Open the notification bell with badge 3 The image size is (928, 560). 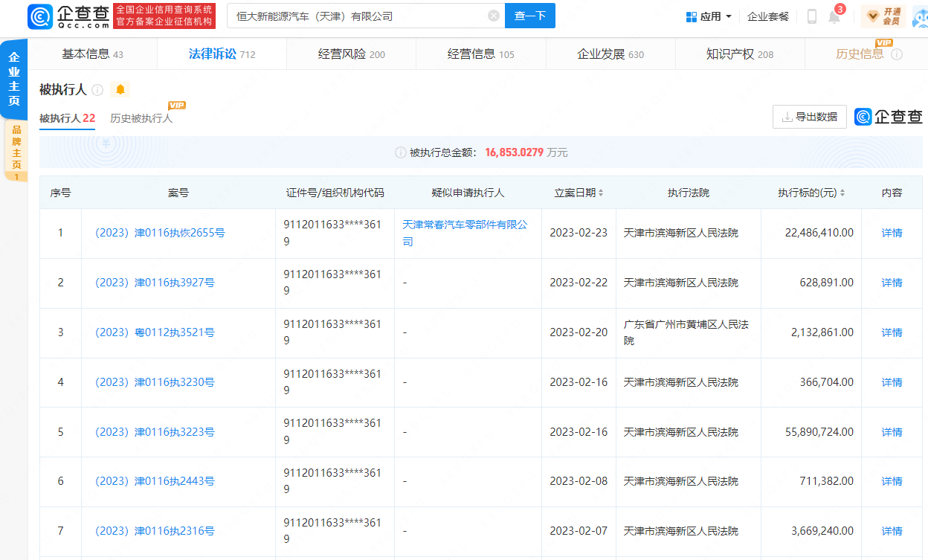coord(834,16)
